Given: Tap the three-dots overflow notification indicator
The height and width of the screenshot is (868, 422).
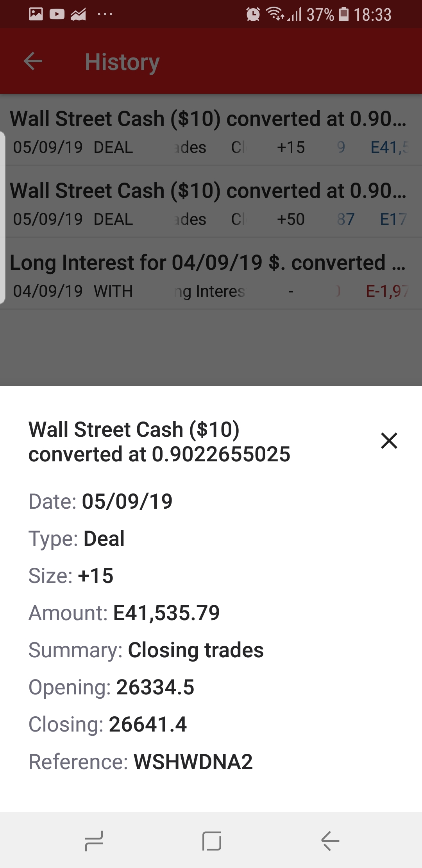Looking at the screenshot, I should click(x=105, y=14).
